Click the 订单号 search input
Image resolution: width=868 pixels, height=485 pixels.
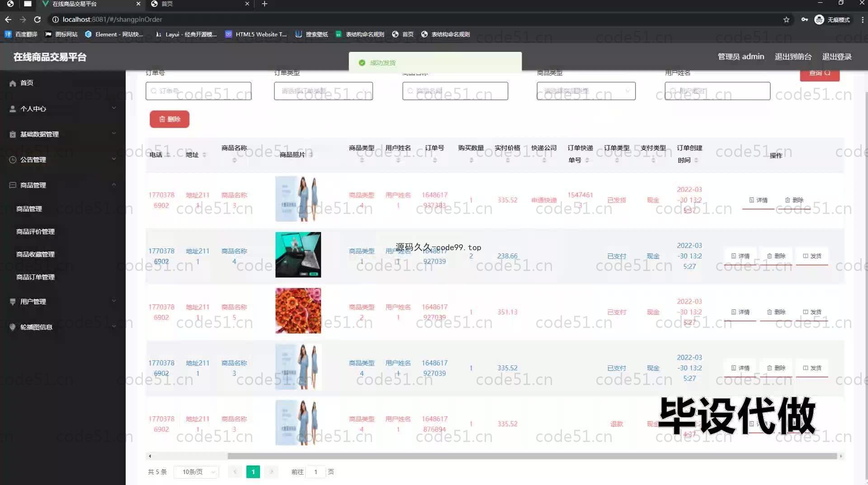coord(198,91)
